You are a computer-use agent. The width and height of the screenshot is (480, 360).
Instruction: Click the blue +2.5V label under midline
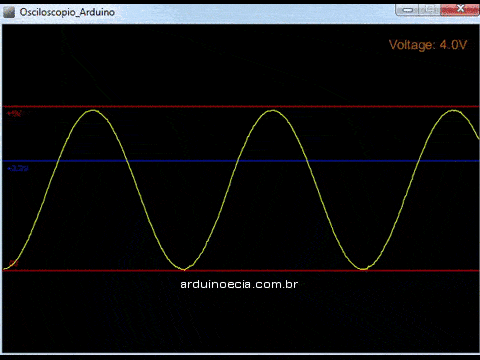pos(18,169)
